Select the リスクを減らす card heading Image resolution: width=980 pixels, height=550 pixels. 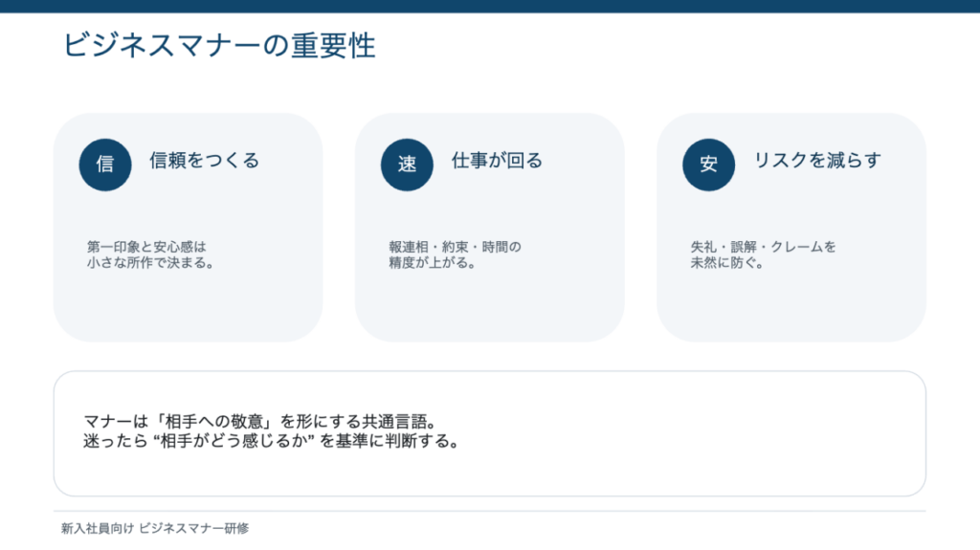[x=804, y=161]
